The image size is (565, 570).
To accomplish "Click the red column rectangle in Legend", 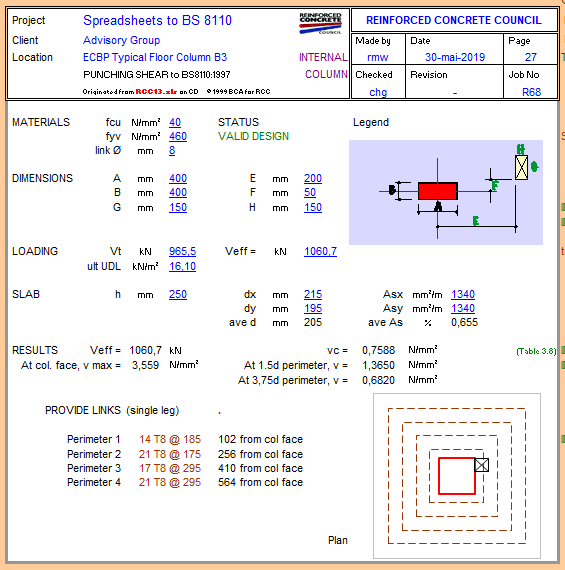I will coord(438,191).
